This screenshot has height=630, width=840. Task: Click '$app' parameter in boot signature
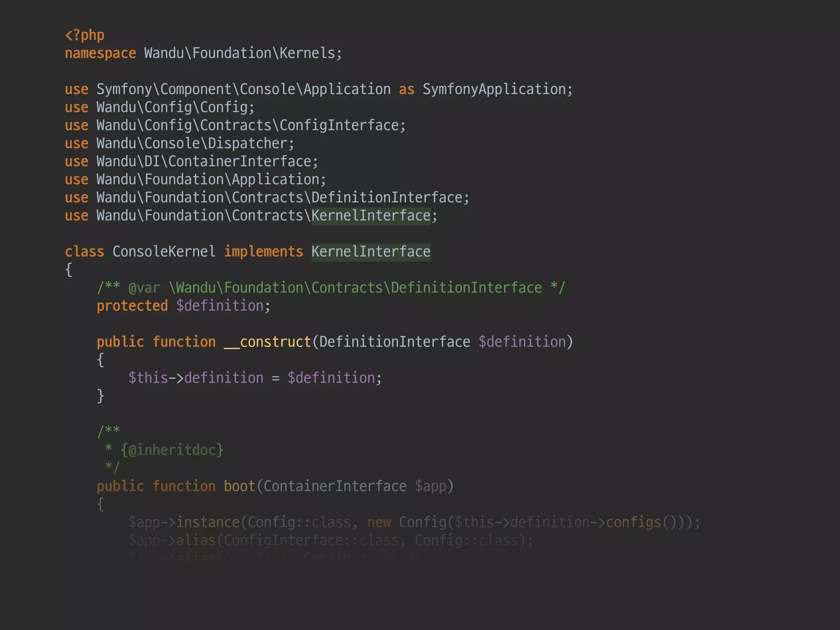(x=431, y=486)
